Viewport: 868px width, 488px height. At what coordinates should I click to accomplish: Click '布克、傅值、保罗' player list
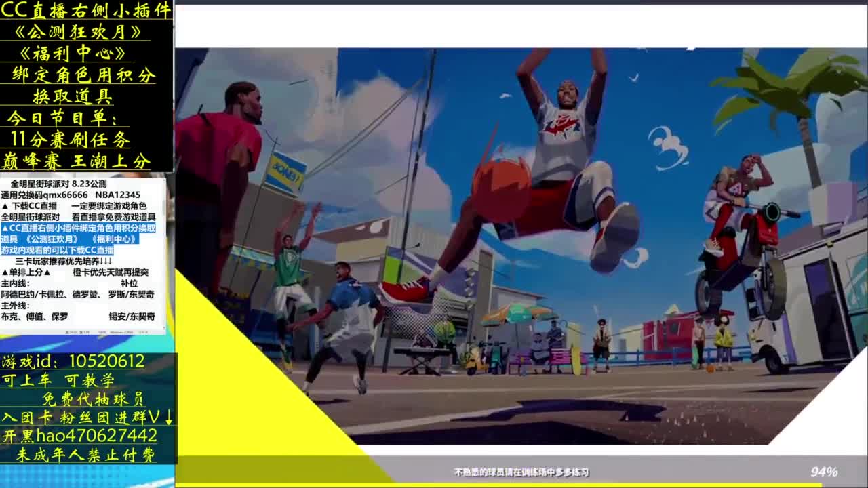[x=35, y=317]
